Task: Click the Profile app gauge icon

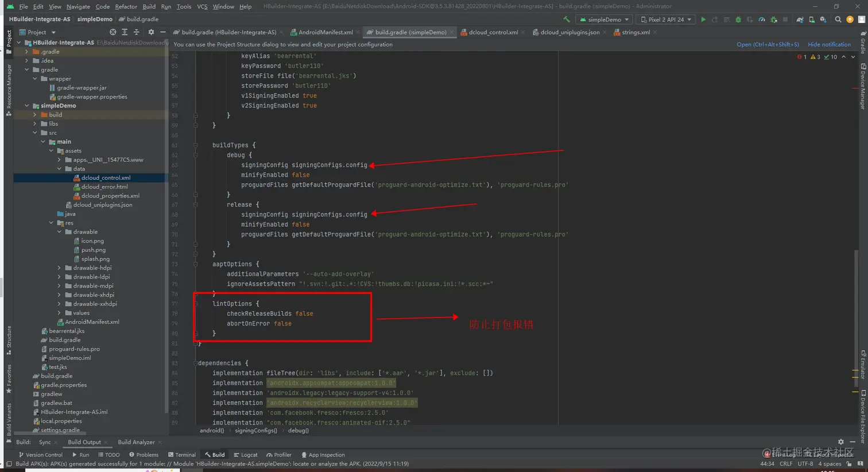Action: (x=762, y=20)
